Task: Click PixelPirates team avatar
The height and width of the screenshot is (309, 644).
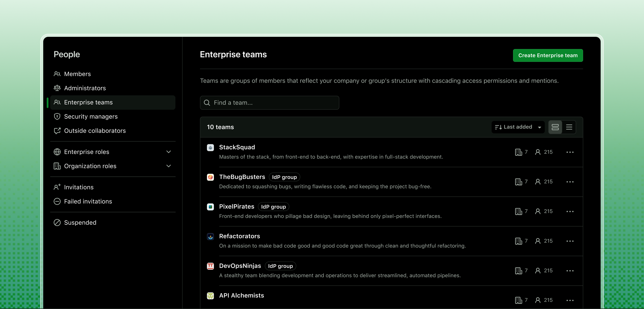Action: pos(210,207)
